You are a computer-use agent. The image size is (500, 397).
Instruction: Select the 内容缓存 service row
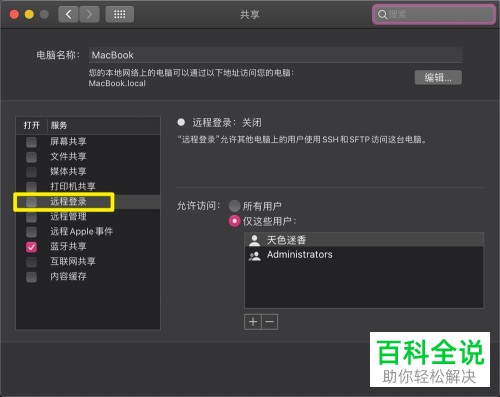coord(88,277)
